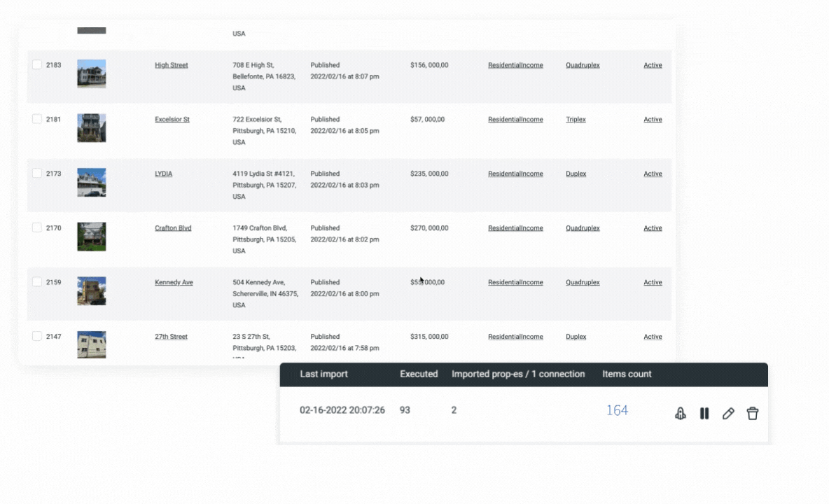Click ResidentialIncome in the Kennedy Ave row

pyautogui.click(x=515, y=283)
